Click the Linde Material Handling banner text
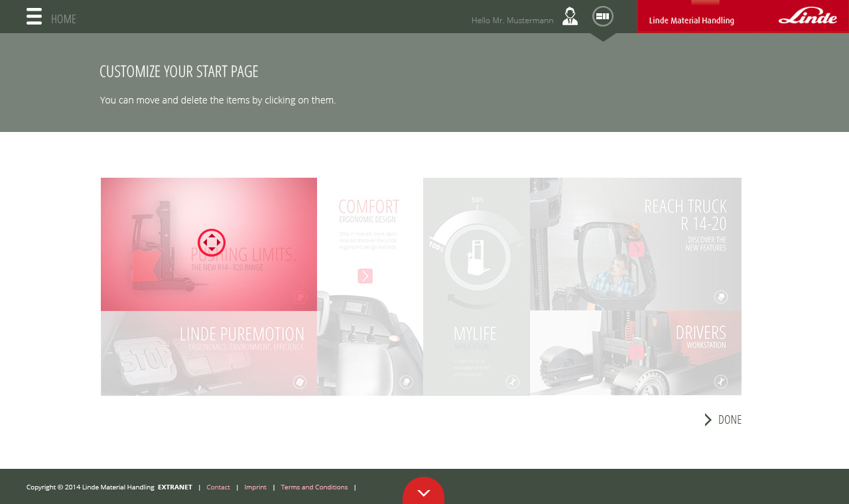The image size is (849, 504). 691,21
